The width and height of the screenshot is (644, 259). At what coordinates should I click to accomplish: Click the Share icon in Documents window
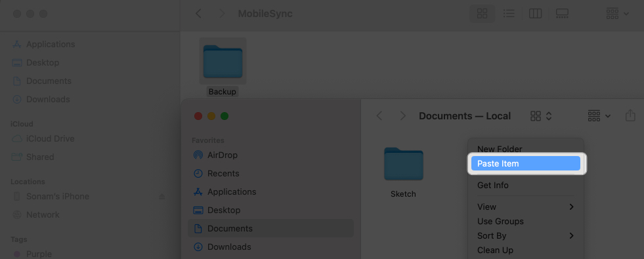630,116
